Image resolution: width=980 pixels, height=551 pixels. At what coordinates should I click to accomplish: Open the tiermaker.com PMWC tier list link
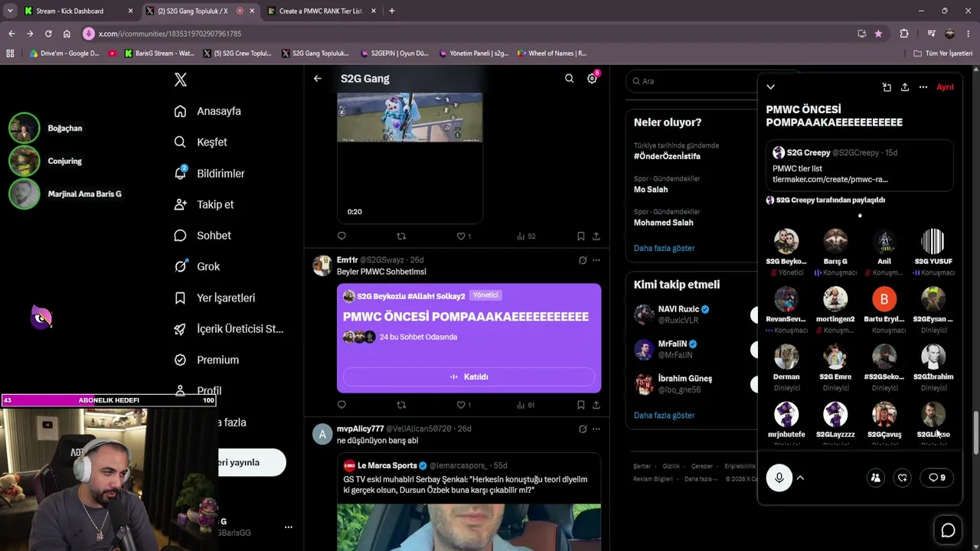click(x=831, y=180)
